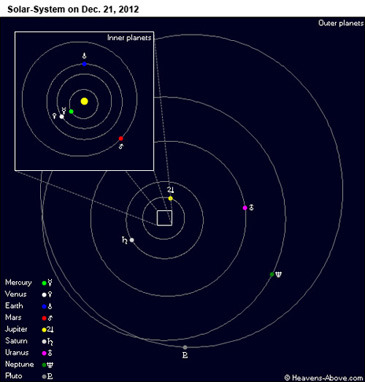
Task: Click the Outer planets label
Action: 341,23
